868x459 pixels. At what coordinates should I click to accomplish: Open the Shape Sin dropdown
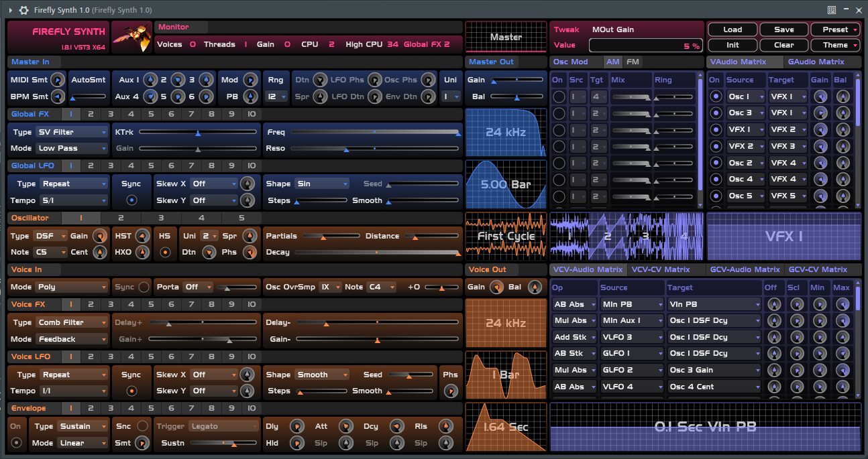tap(322, 184)
